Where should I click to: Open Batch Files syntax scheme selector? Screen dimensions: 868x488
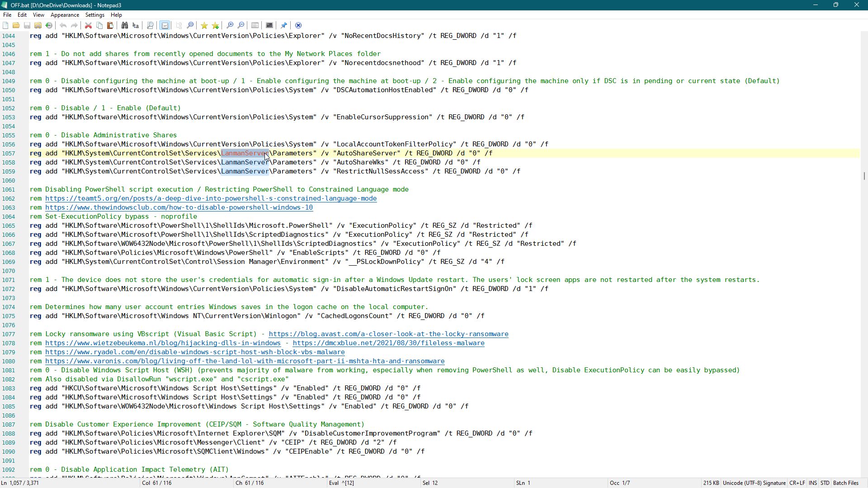845,483
